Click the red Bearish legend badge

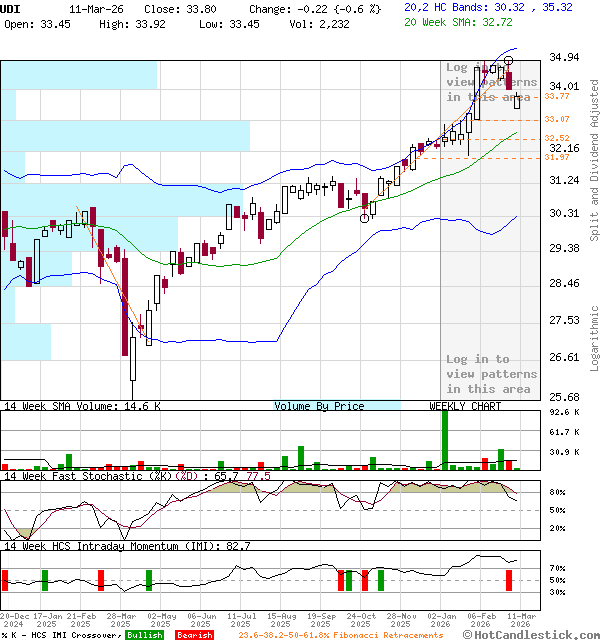193,635
